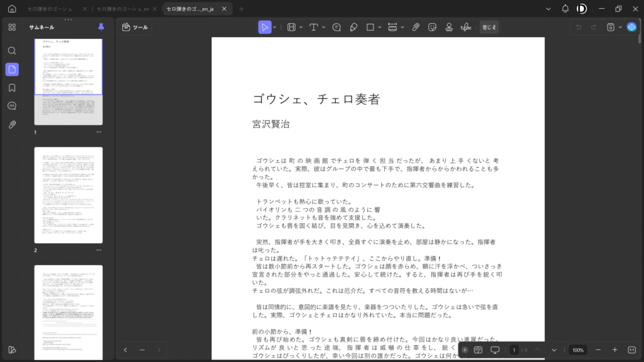Viewport: 644px width, 362px height.
Task: Select the stamp tool
Action: [449, 27]
